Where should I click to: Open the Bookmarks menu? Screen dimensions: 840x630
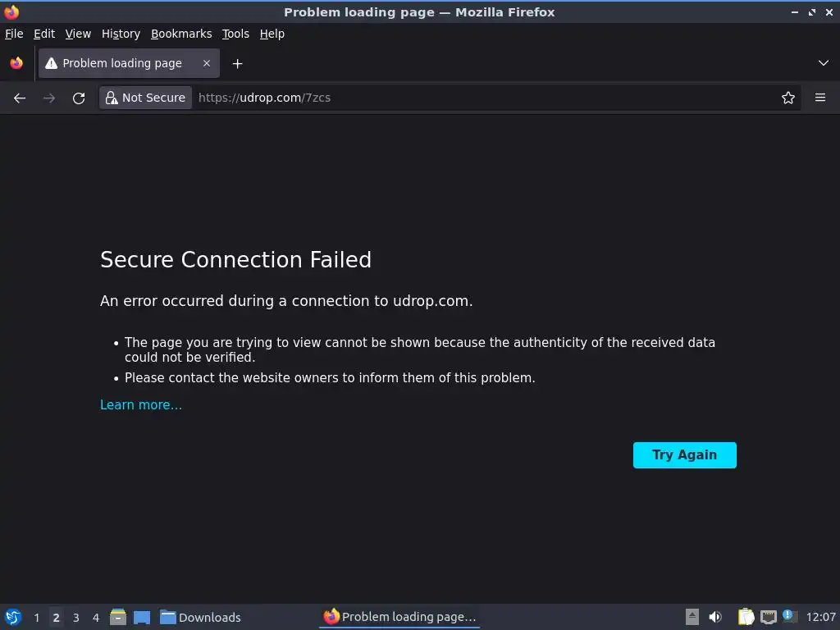(x=181, y=34)
